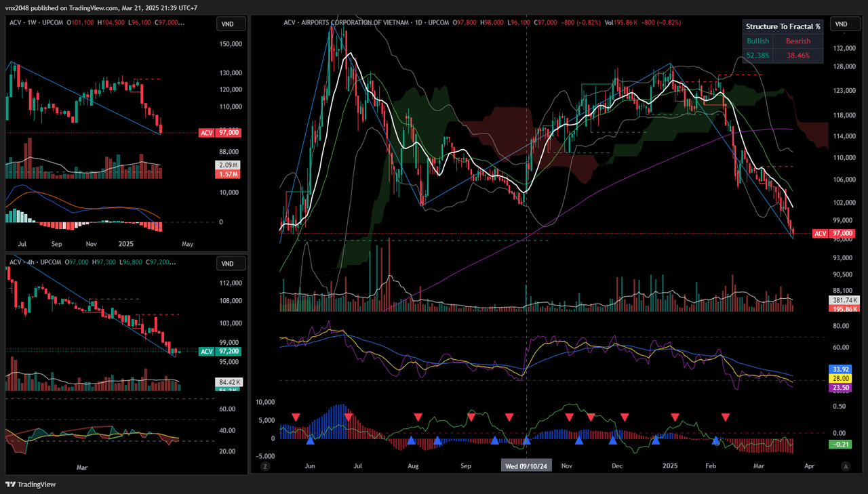Click the blue up-triangle at the crosshair date
The height and width of the screenshot is (494, 868).
[527, 440]
